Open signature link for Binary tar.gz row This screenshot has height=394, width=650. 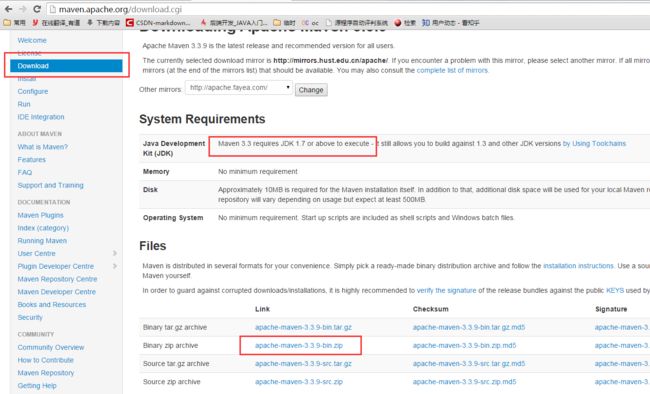coord(622,327)
